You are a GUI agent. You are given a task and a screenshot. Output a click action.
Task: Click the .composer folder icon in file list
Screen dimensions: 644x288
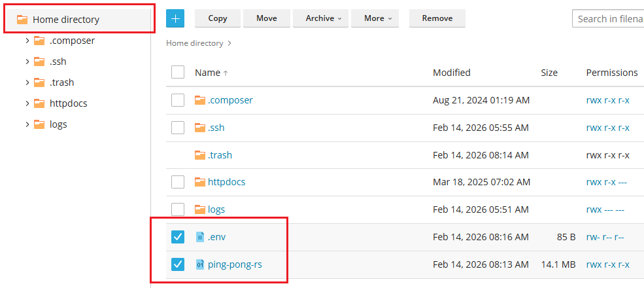(200, 100)
